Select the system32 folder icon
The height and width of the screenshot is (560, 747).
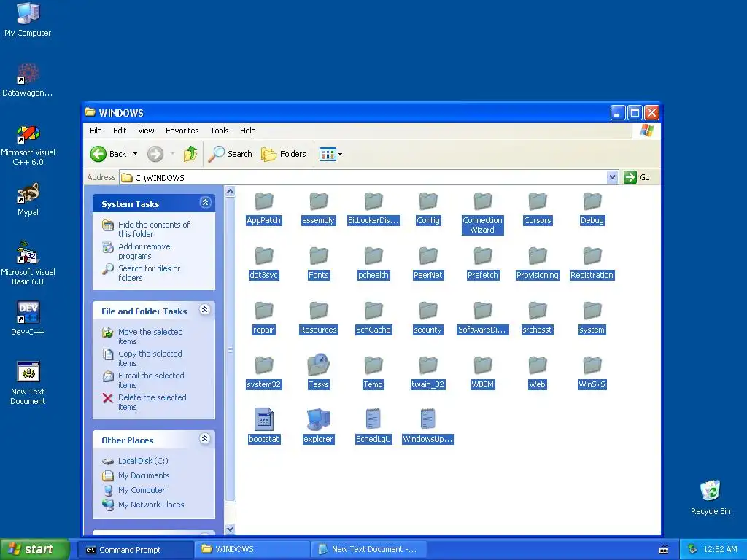pos(264,365)
